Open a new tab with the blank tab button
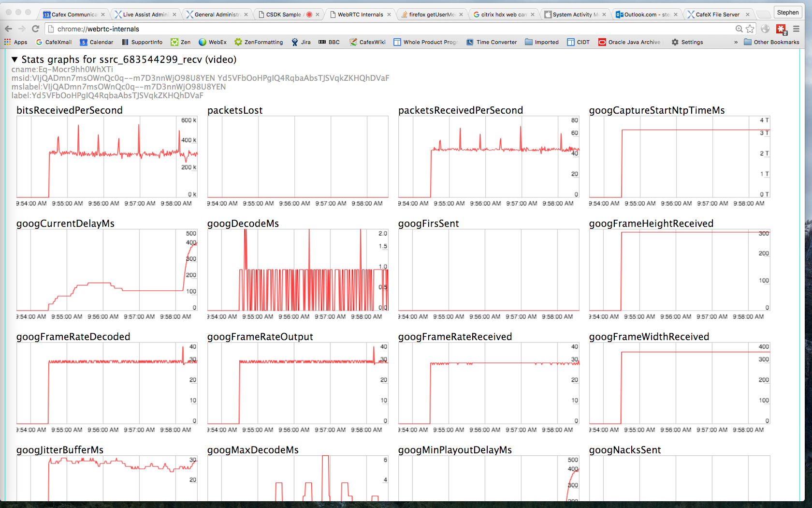 (763, 15)
